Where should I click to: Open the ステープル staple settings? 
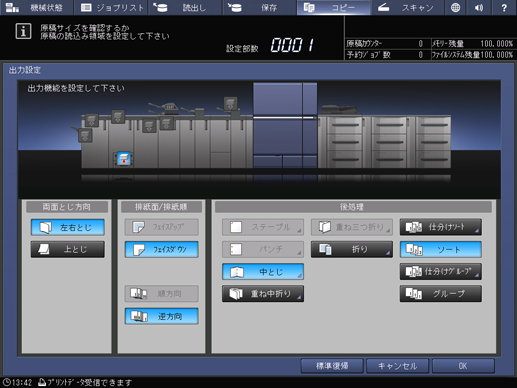[x=263, y=227]
